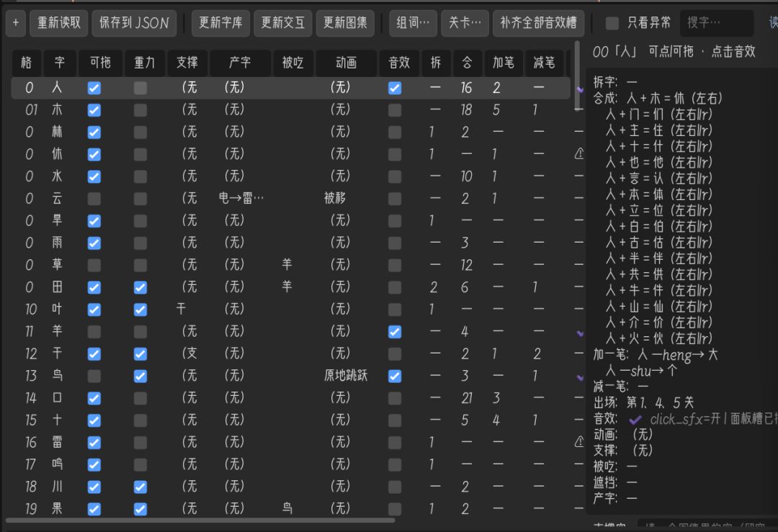Click the 减笔 column header
This screenshot has height=532, width=778.
tap(545, 63)
